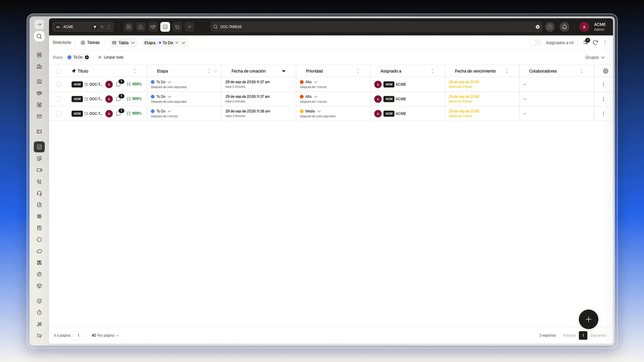The image size is (644, 362).
Task: Expand the sidebar with the arrow icon
Action: click(39, 24)
